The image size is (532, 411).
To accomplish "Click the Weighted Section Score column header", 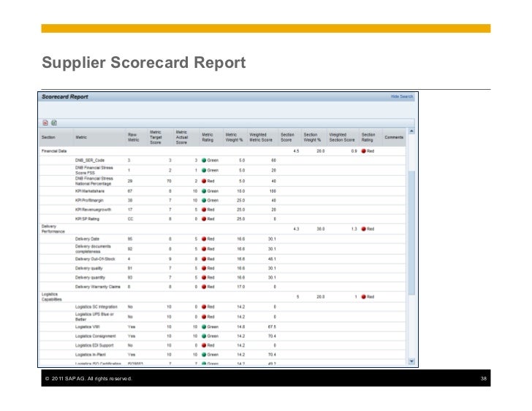I will click(342, 137).
